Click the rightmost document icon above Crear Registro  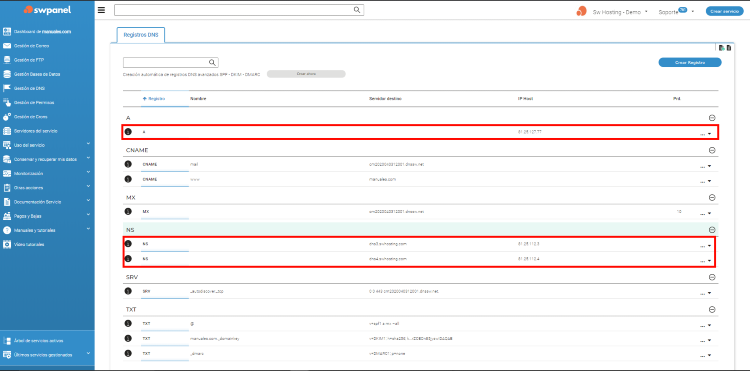tap(729, 48)
